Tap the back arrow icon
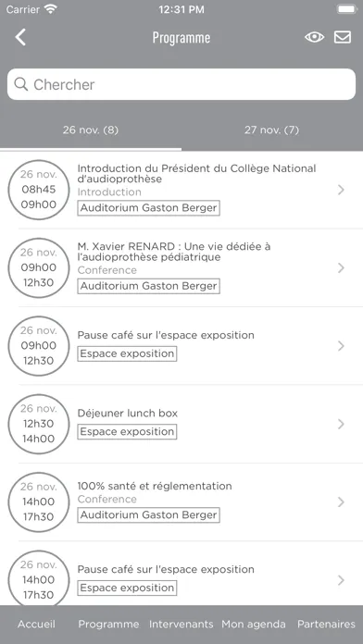 pos(20,37)
